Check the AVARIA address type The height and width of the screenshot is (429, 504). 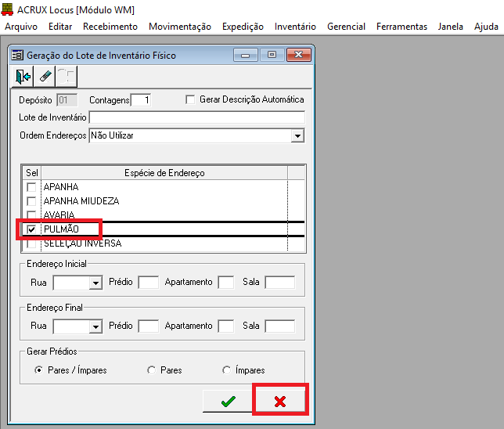pos(31,214)
